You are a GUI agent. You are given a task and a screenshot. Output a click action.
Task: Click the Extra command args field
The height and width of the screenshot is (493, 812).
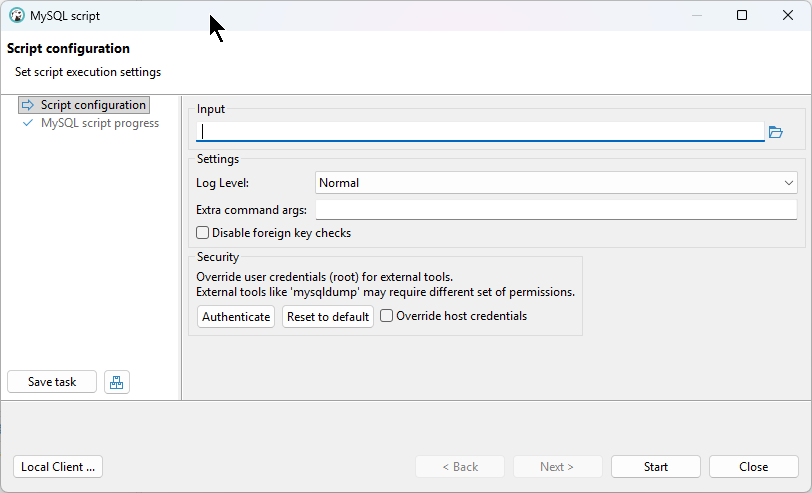click(556, 210)
